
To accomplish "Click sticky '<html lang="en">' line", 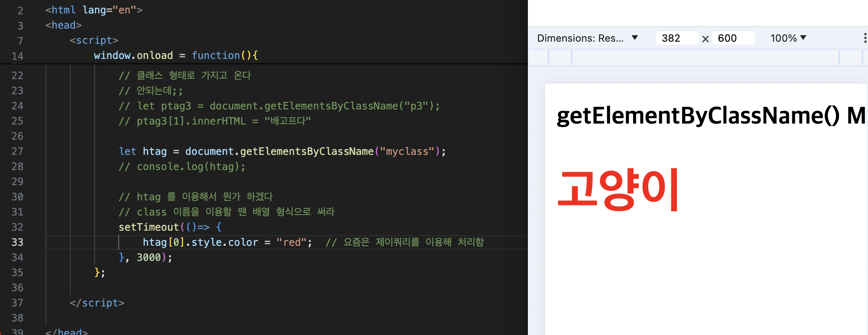I will pos(94,10).
